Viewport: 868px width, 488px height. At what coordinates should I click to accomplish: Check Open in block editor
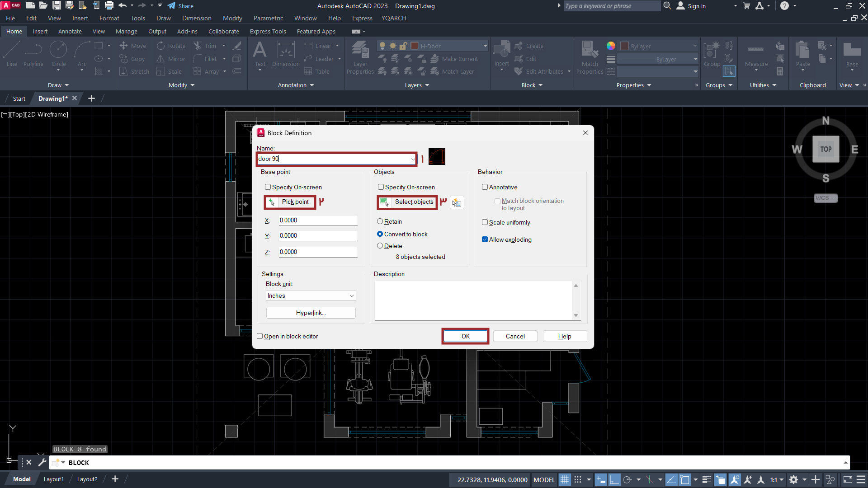point(259,336)
